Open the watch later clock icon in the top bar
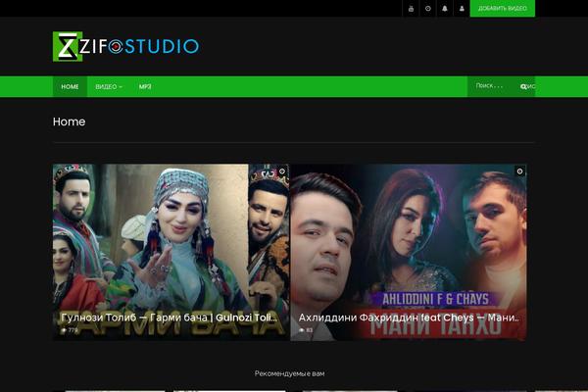 tap(428, 8)
